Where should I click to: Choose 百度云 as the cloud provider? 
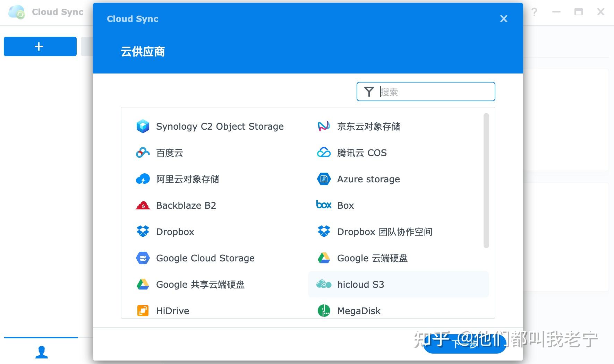click(x=170, y=153)
